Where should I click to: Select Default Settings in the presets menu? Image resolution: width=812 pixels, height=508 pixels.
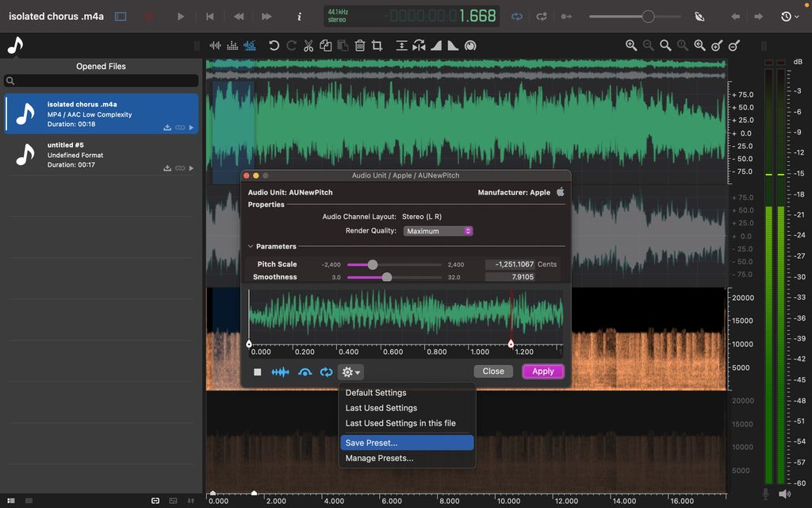tap(374, 392)
